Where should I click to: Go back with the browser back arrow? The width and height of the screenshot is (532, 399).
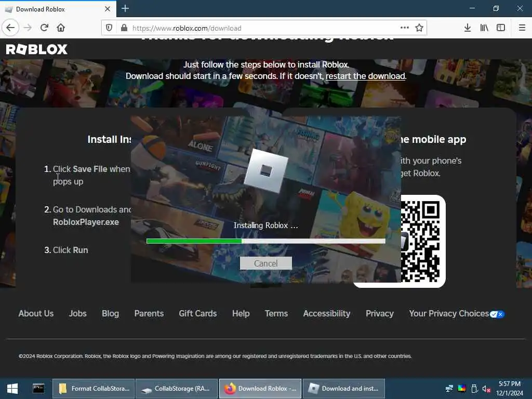pos(10,28)
